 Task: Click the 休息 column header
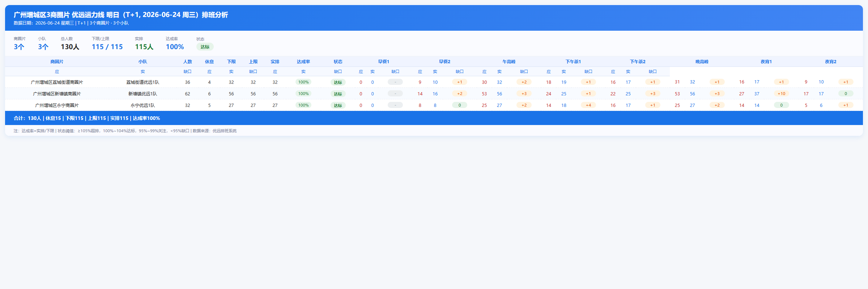pos(209,62)
